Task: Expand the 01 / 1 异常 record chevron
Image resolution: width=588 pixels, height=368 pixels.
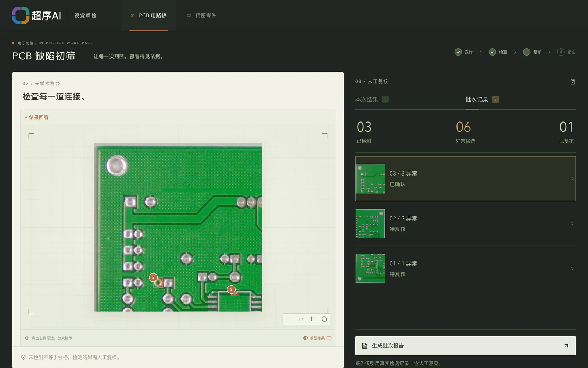Action: (572, 269)
